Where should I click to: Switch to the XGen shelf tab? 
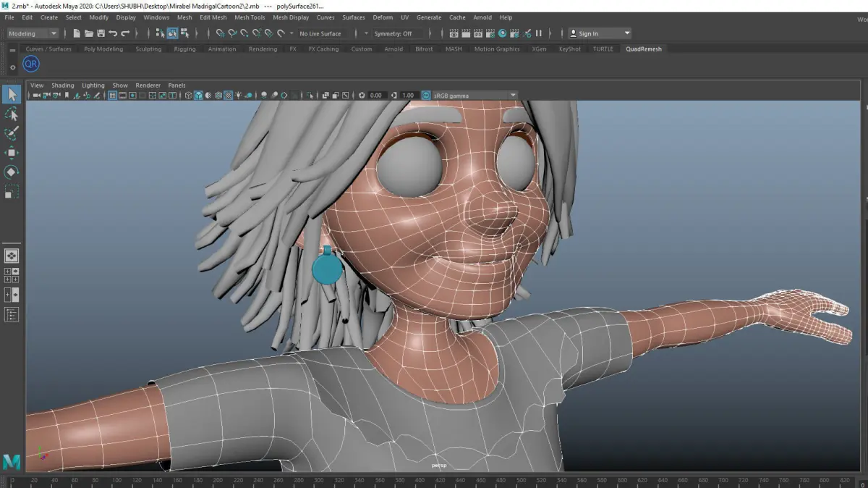(x=539, y=49)
